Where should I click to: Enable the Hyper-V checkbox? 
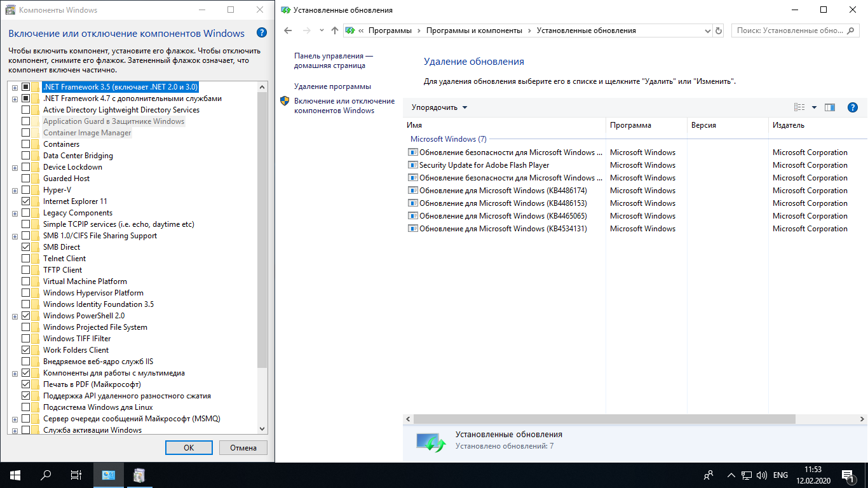click(25, 190)
